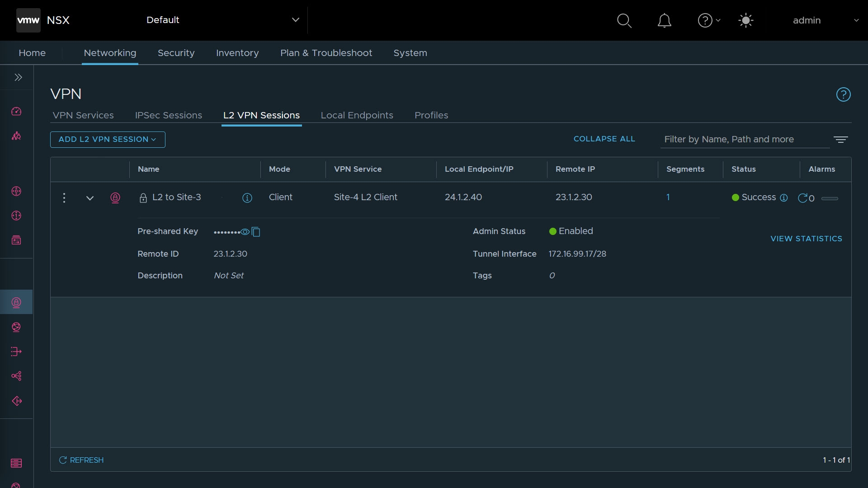Open the ADD L2 VPN SESSION dropdown
Image resolution: width=868 pixels, height=488 pixels.
[x=108, y=139]
